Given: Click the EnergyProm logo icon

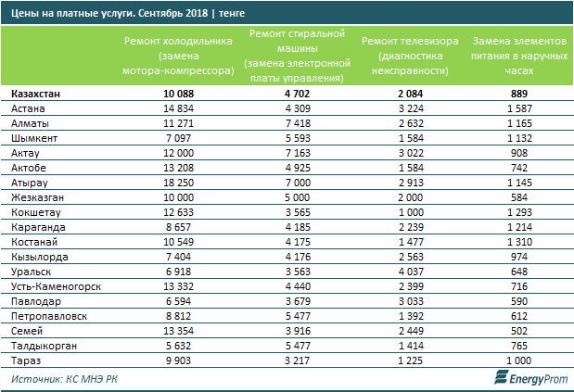Looking at the screenshot, I should pos(501,377).
